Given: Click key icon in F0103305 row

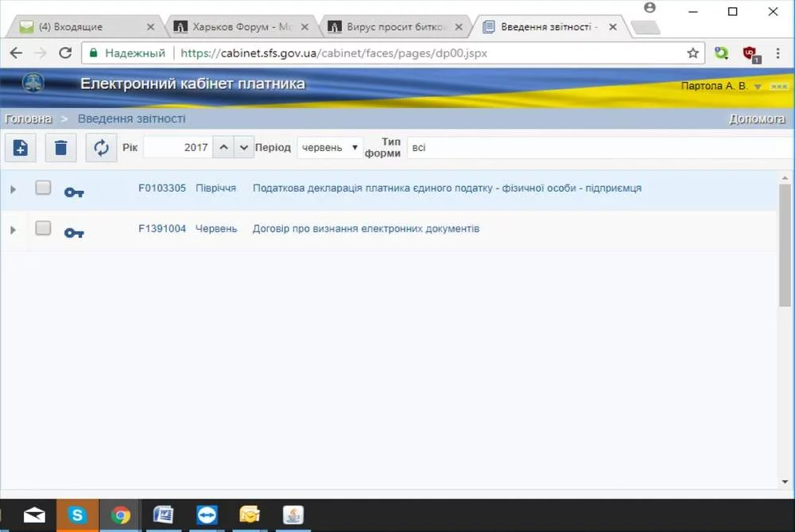Looking at the screenshot, I should [74, 192].
